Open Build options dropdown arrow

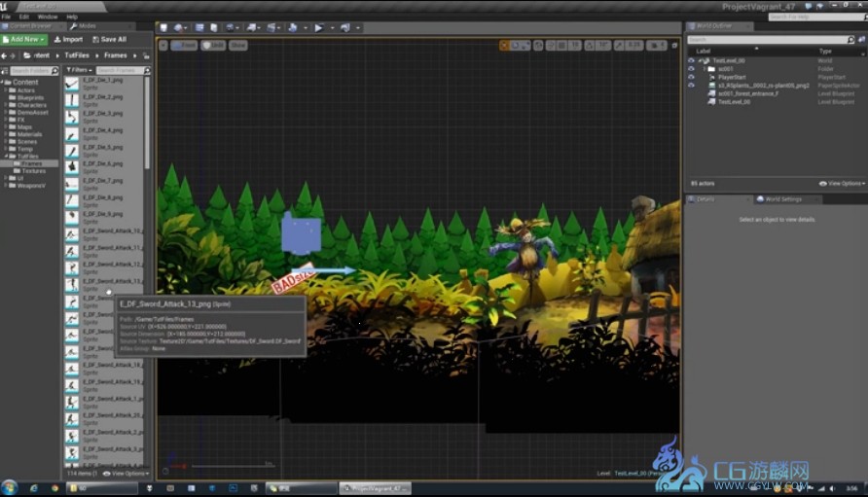(x=305, y=27)
